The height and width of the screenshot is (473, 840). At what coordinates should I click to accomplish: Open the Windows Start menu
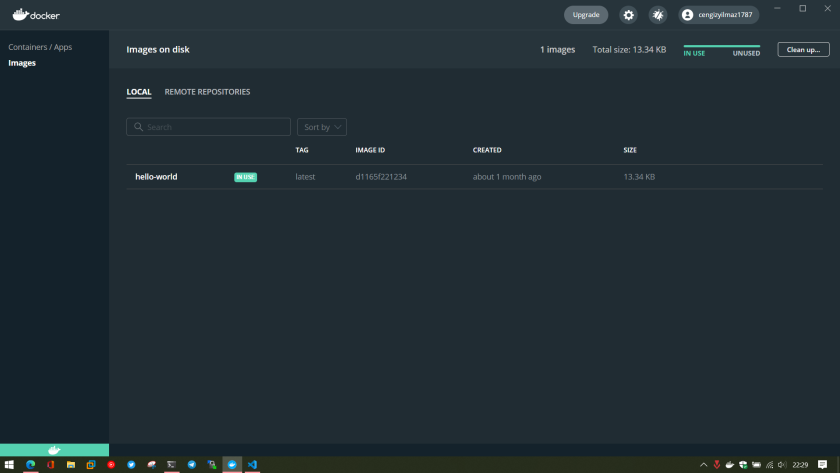(9, 465)
